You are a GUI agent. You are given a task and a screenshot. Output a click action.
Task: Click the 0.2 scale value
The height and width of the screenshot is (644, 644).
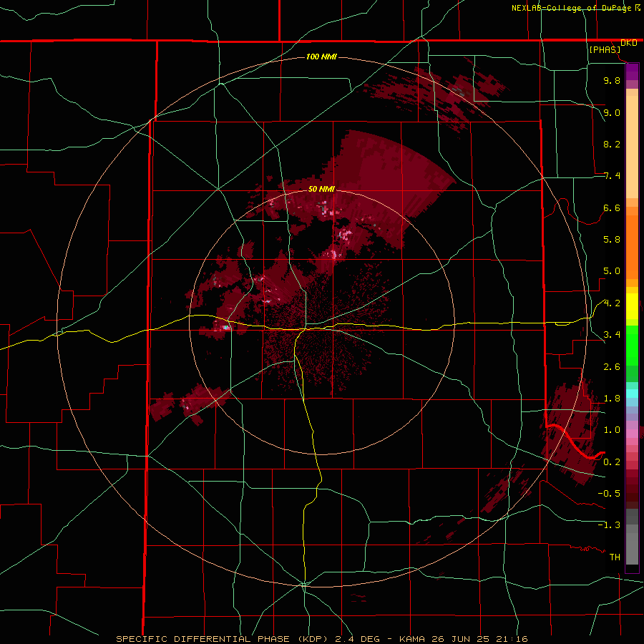[612, 462]
